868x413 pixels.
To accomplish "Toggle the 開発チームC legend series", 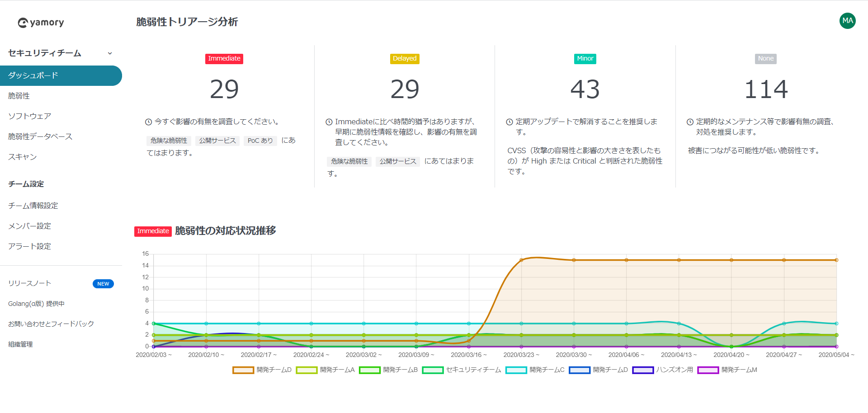I will tap(535, 370).
